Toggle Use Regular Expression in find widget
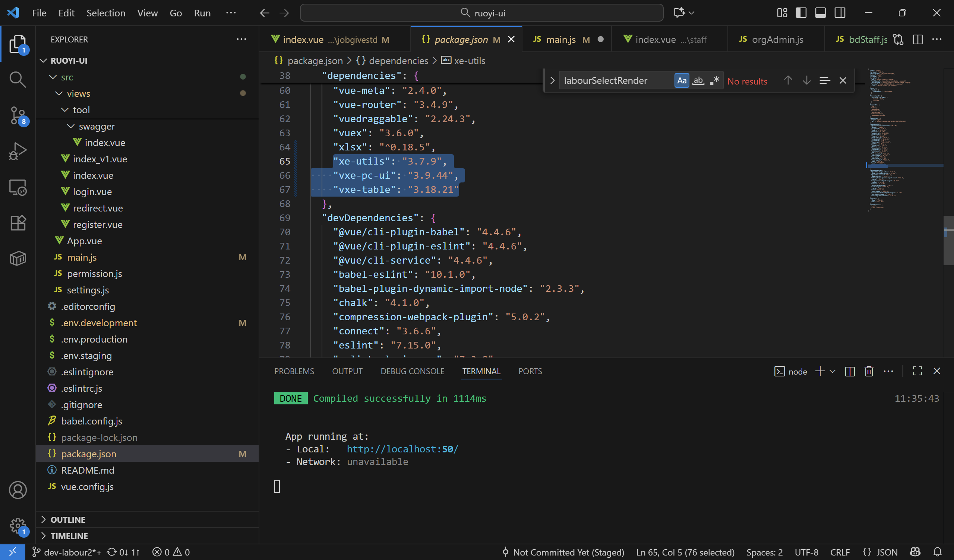Image resolution: width=954 pixels, height=560 pixels. pyautogui.click(x=714, y=80)
